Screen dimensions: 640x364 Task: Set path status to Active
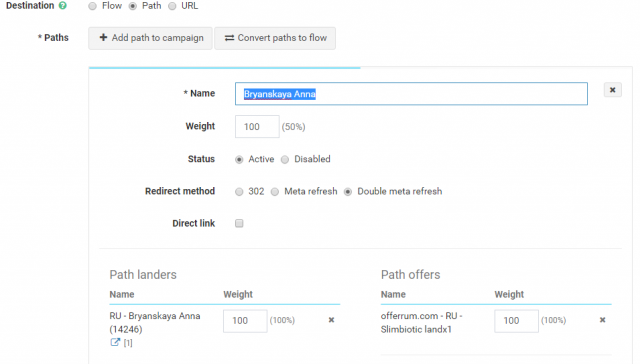239,160
